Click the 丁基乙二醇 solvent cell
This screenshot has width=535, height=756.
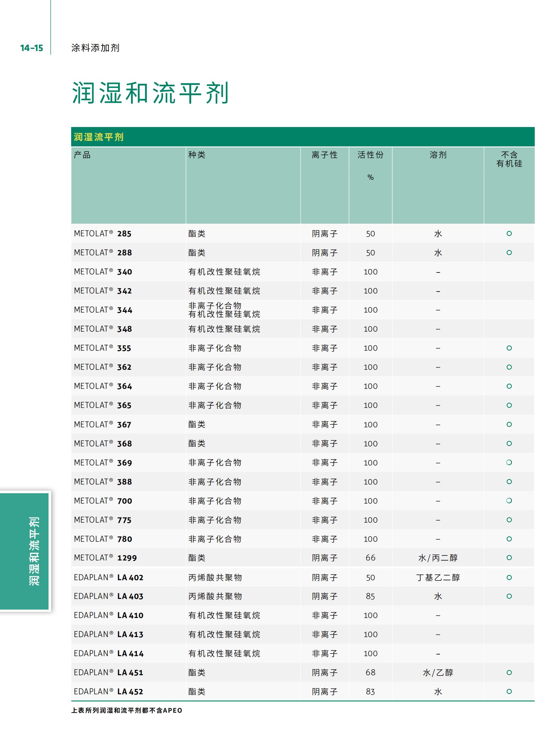438,577
